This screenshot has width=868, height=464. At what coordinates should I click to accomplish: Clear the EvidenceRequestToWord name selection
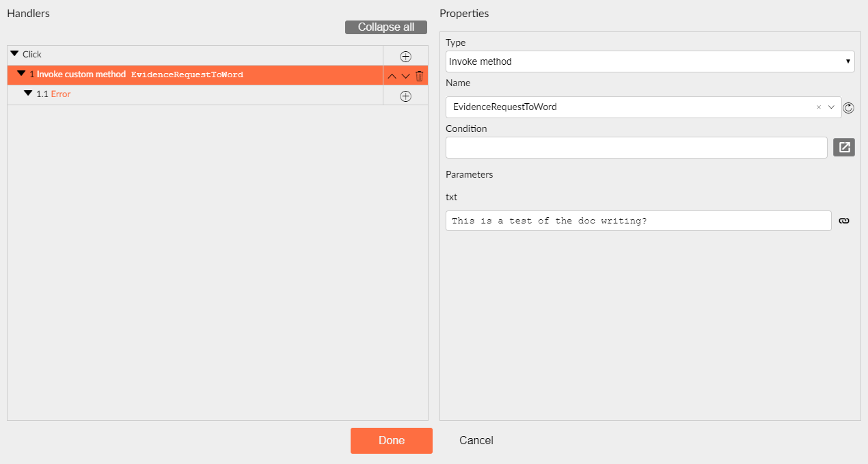819,107
